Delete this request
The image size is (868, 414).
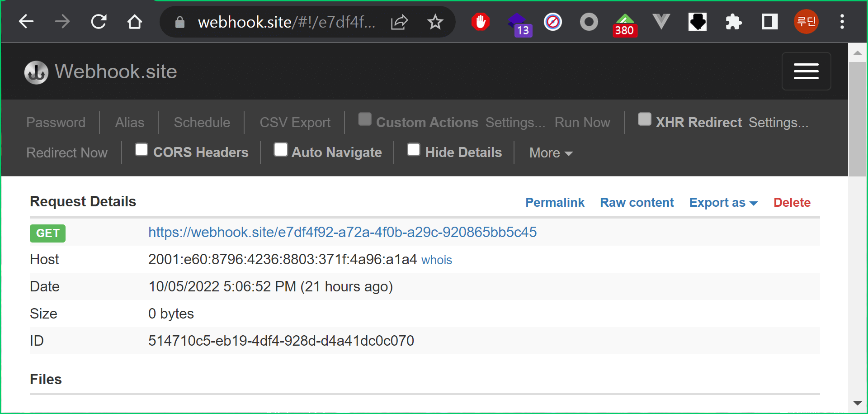[792, 202]
